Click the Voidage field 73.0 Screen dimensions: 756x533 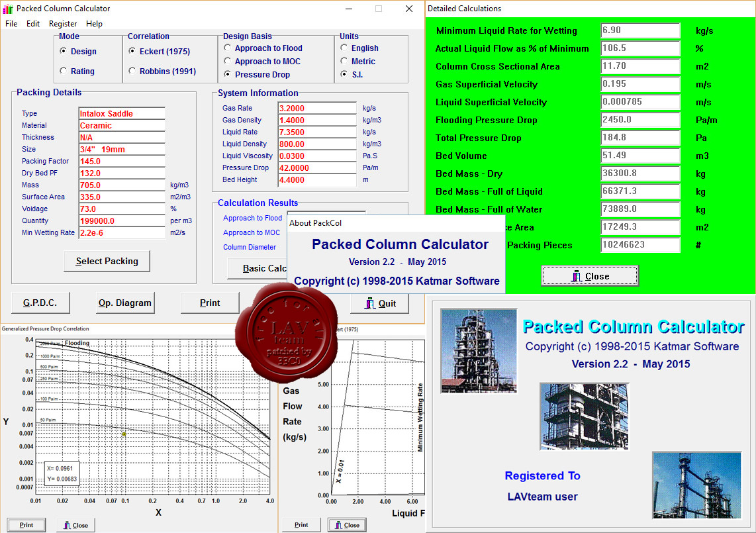pyautogui.click(x=122, y=209)
